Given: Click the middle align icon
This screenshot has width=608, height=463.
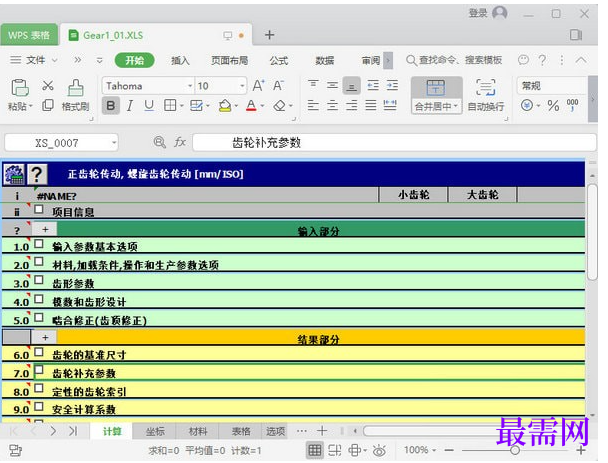Looking at the screenshot, I should [x=332, y=85].
